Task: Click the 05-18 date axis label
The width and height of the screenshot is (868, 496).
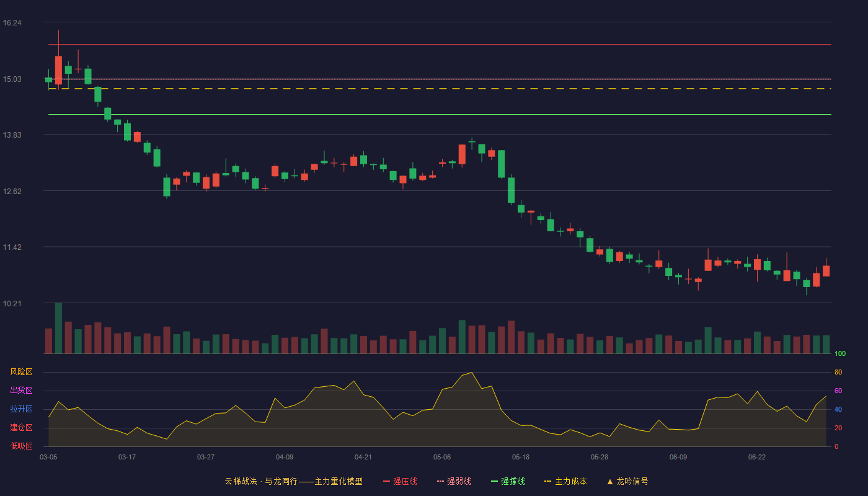Action: (x=521, y=457)
